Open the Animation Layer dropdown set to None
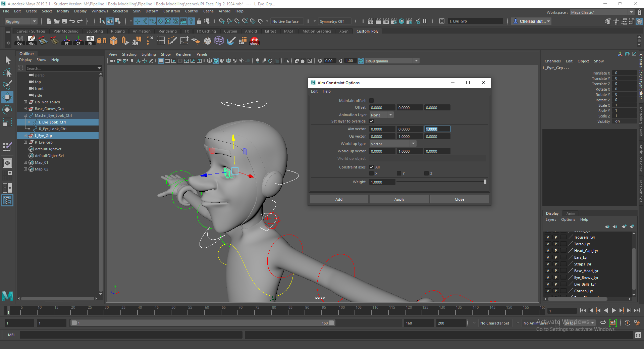644x349 pixels. pos(381,115)
